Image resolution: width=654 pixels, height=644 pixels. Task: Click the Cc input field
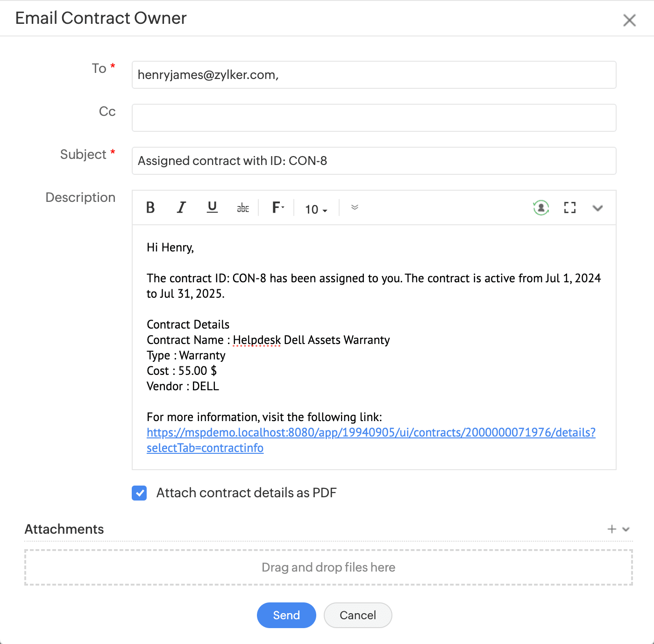374,118
